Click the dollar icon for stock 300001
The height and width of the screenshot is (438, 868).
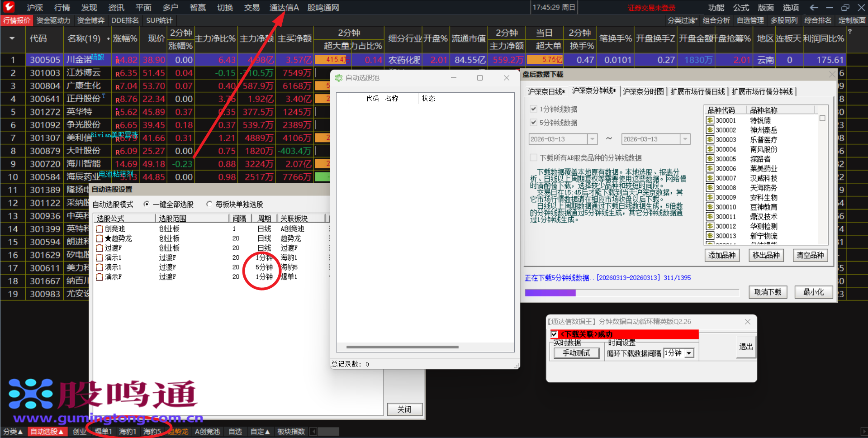[710, 120]
